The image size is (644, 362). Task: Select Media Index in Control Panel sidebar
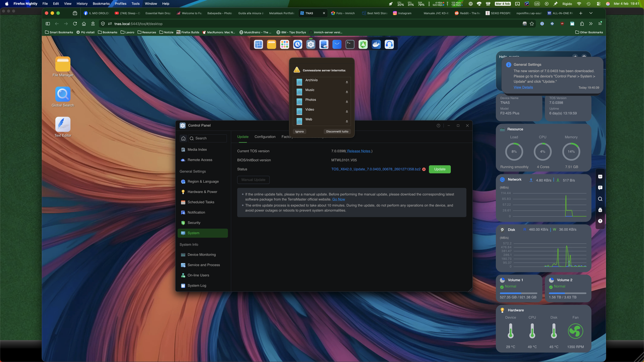203,149
